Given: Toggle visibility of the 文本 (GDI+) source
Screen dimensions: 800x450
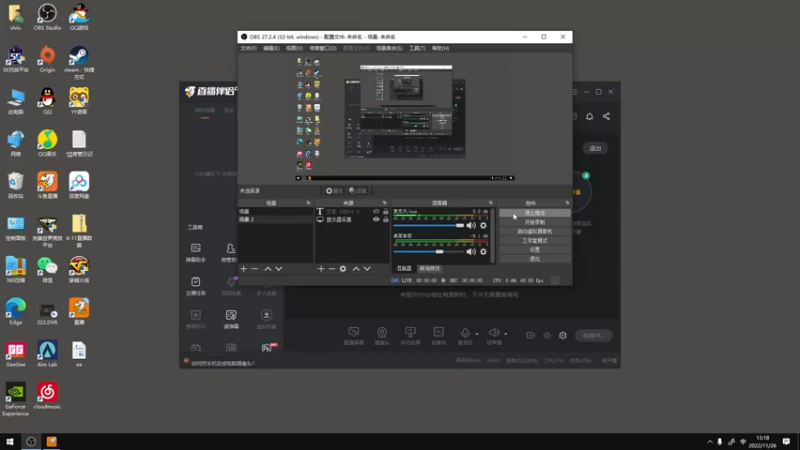Looking at the screenshot, I should 376,211.
